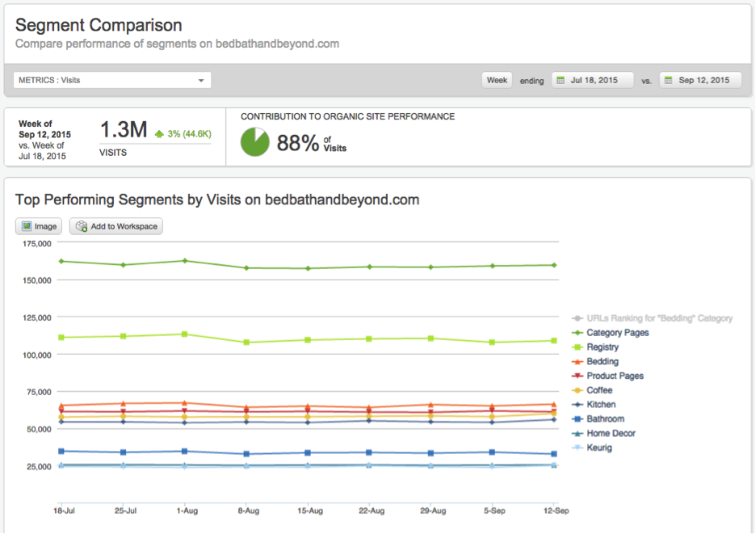Click the green up arrow next to 3%

[159, 134]
